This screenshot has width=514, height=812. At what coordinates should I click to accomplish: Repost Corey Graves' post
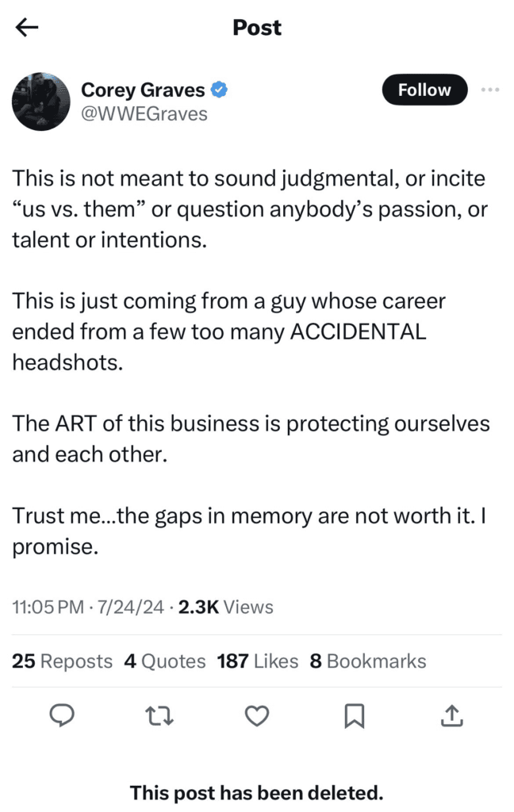[x=159, y=716]
